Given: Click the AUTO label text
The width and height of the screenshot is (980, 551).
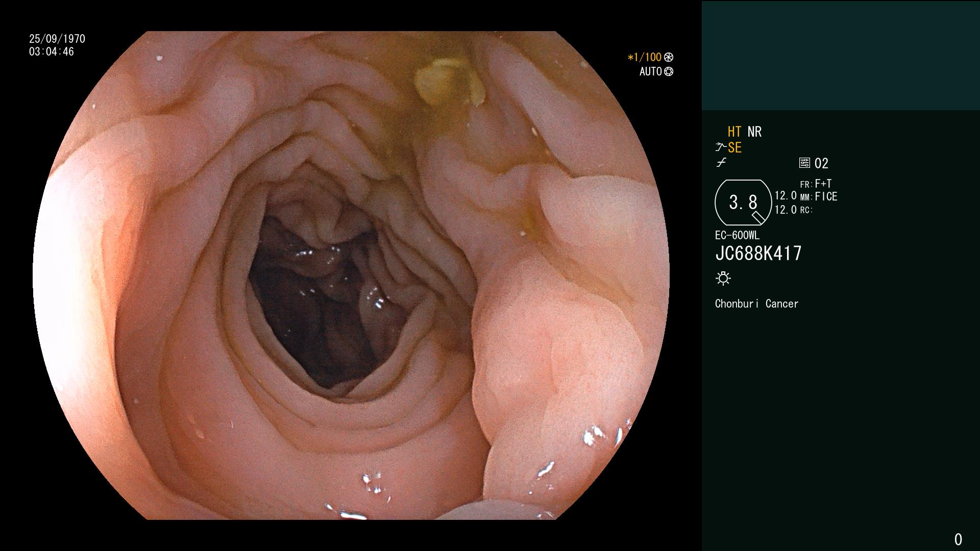Looking at the screenshot, I should pyautogui.click(x=651, y=72).
